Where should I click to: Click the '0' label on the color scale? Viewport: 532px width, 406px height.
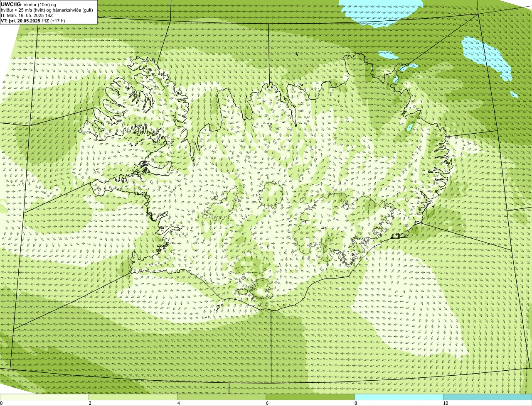click(x=1, y=403)
